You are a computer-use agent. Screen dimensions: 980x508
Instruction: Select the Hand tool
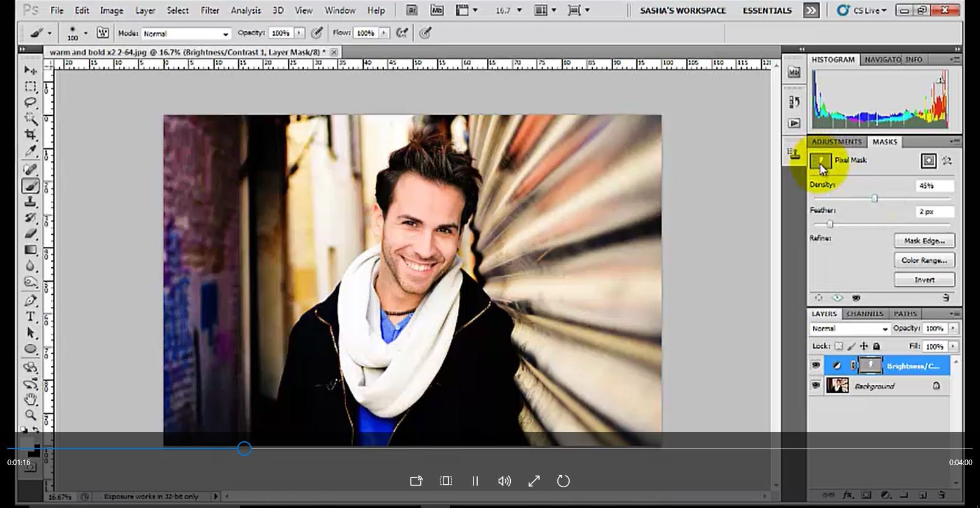point(30,400)
